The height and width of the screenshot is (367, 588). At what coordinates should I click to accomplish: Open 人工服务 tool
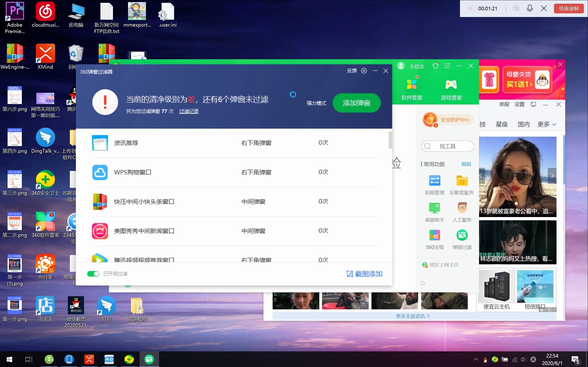[x=462, y=212]
